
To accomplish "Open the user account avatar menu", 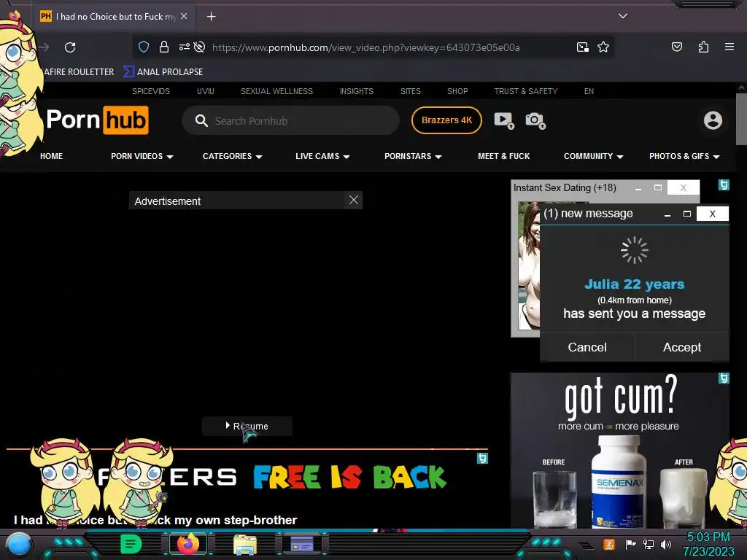I will (x=713, y=120).
